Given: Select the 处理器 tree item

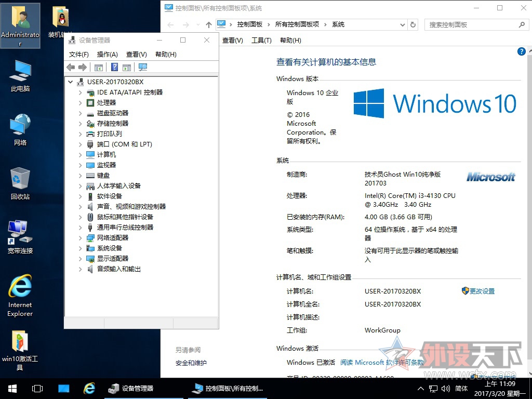Looking at the screenshot, I should (x=107, y=102).
